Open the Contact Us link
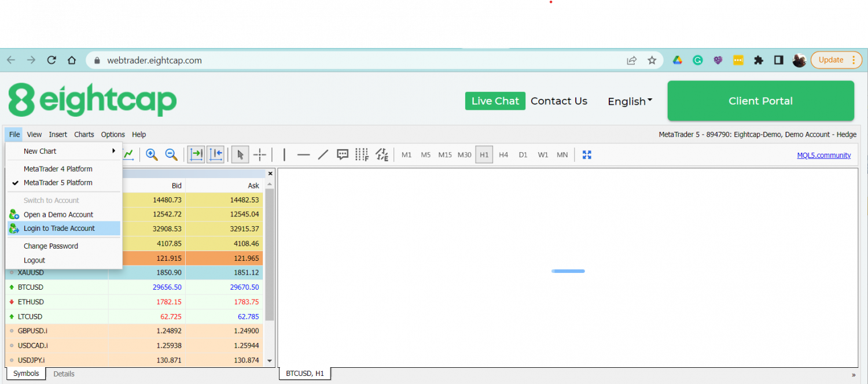This screenshot has height=384, width=868. pos(559,101)
